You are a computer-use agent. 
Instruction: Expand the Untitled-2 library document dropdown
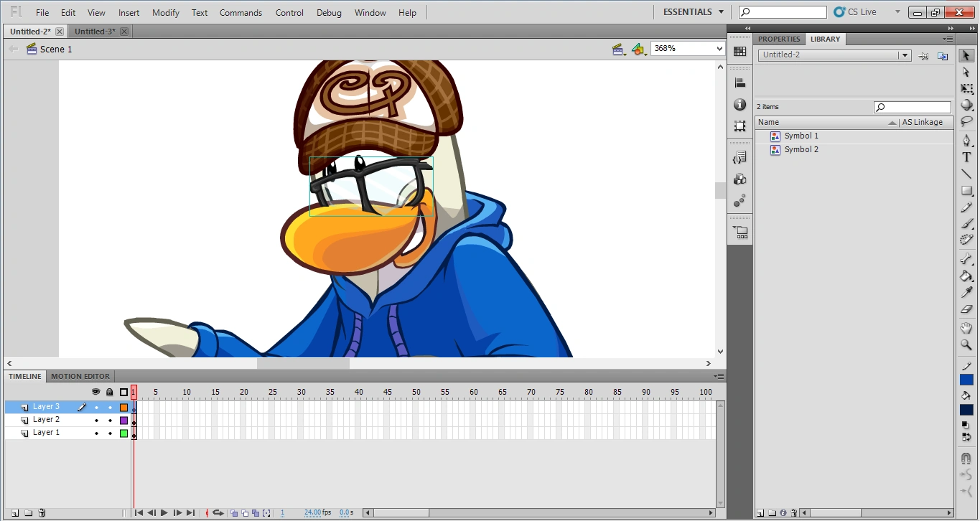coord(905,55)
